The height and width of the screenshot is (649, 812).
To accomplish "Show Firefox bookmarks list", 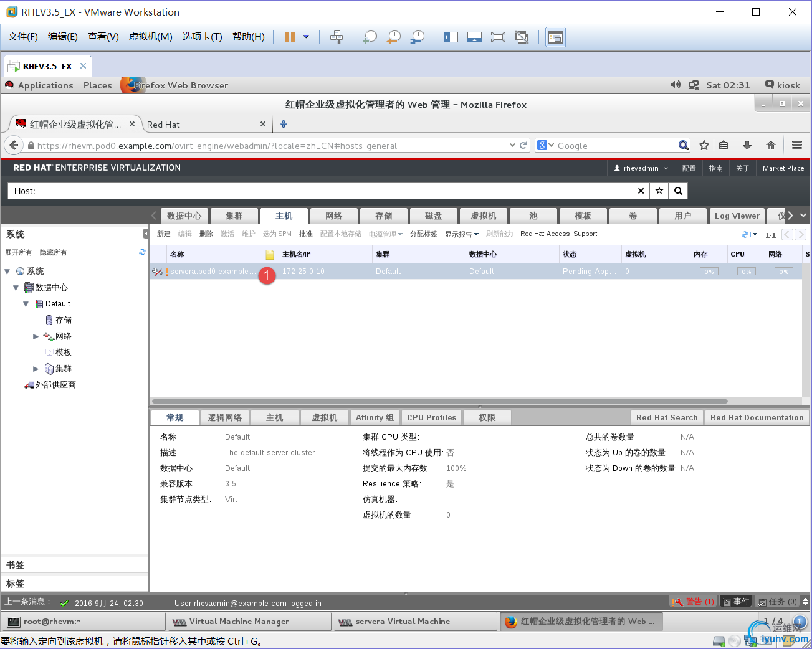I will click(x=724, y=145).
